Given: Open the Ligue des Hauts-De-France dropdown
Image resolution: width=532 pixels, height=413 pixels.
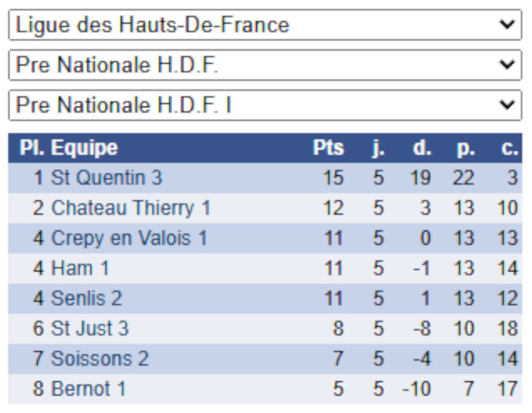Looking at the screenshot, I should (x=265, y=25).
